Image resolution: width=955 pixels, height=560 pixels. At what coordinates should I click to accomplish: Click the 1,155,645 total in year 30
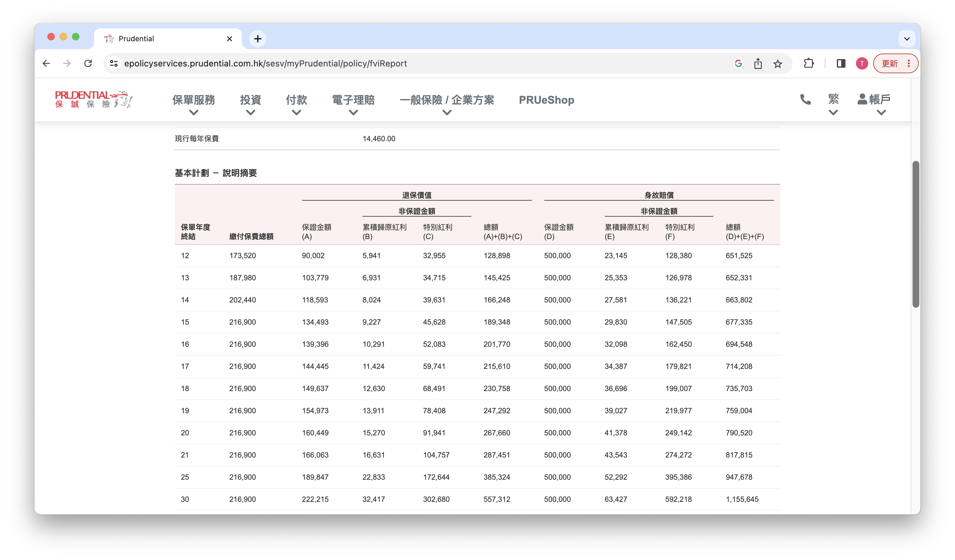742,499
